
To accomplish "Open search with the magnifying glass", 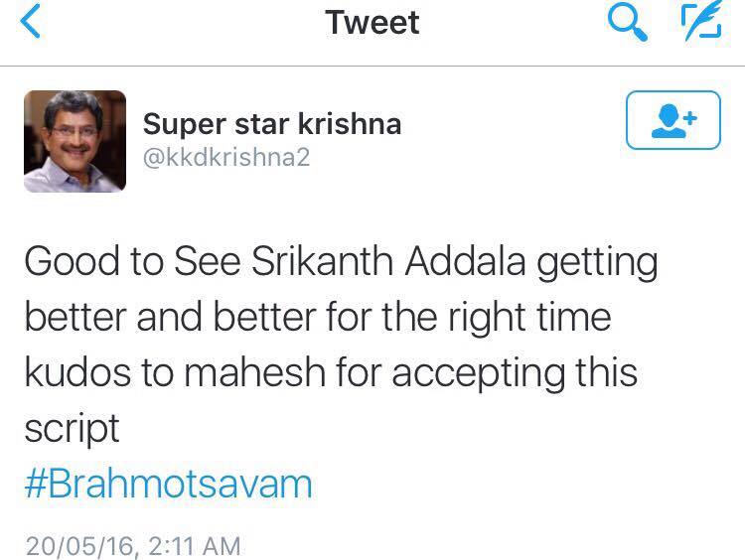I will pos(626,23).
